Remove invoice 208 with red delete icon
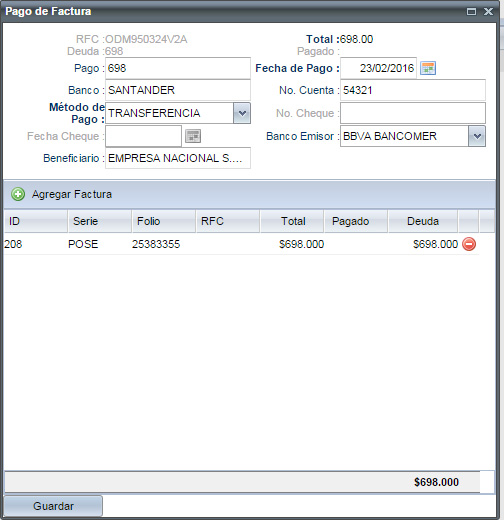Image resolution: width=504 pixels, height=520 pixels. (469, 244)
